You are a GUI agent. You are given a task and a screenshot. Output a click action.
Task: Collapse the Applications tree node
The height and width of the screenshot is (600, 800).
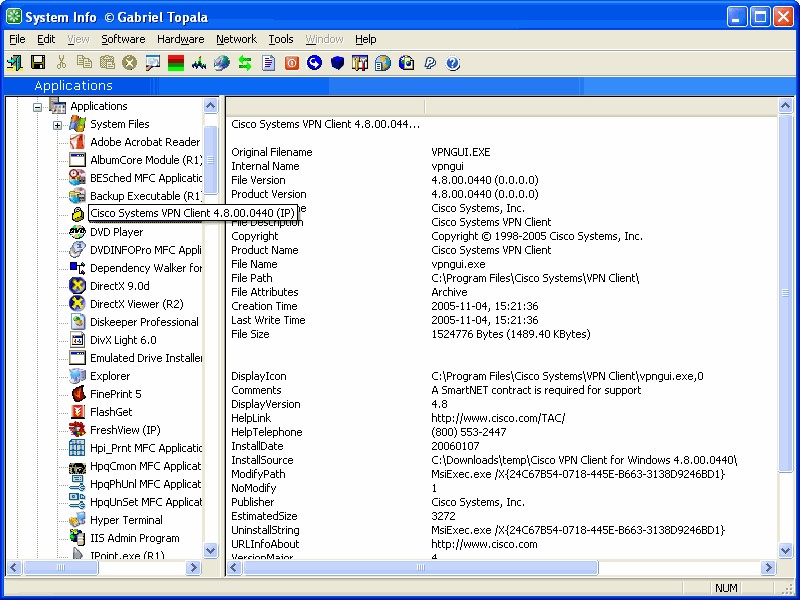(38, 106)
